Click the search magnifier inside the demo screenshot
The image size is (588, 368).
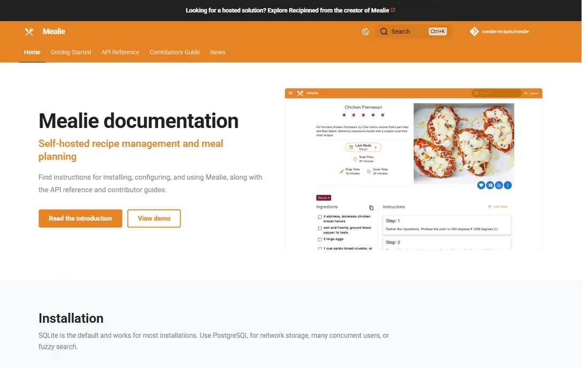click(x=476, y=93)
